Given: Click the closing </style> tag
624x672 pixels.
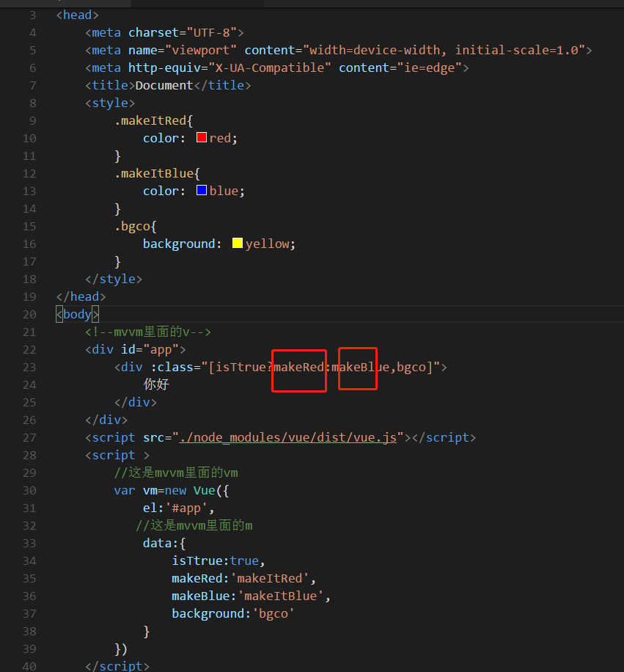Looking at the screenshot, I should (x=114, y=279).
